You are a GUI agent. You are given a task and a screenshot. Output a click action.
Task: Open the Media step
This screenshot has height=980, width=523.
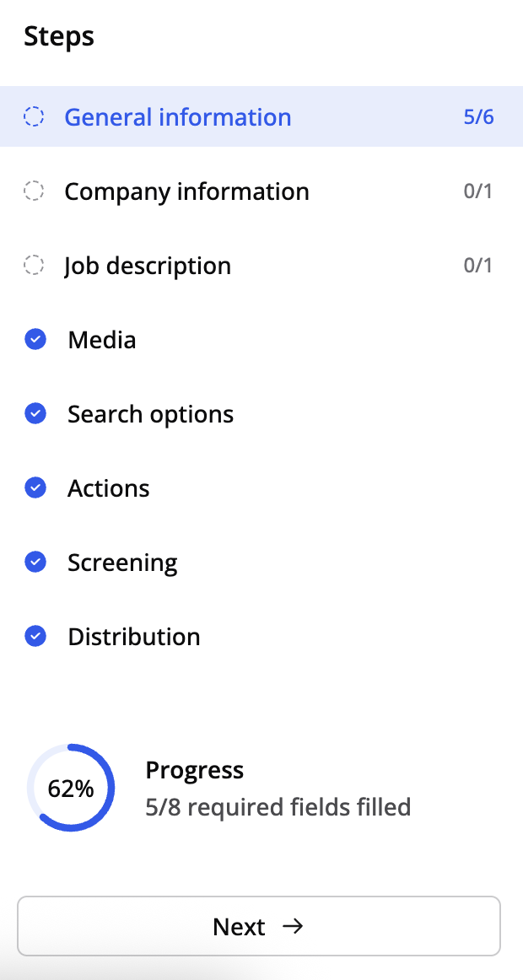(102, 340)
